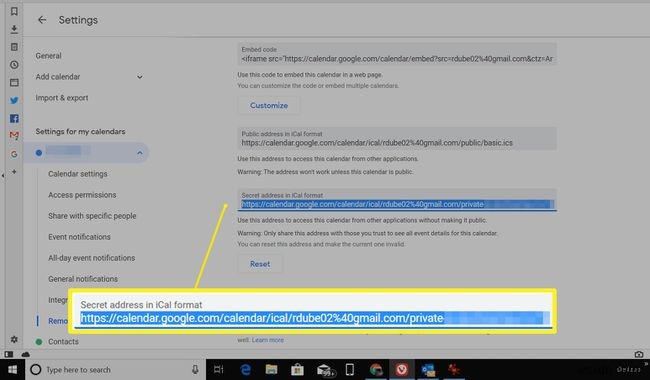Switch to Chrome on the taskbar
Viewport: 650px width, 380px height.
tap(376, 370)
